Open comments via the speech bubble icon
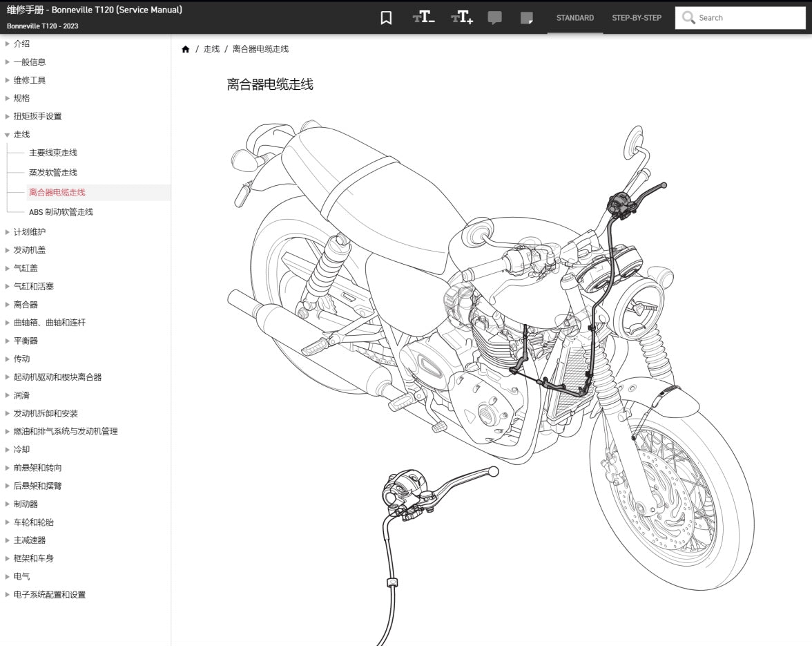The height and width of the screenshot is (646, 812). (x=495, y=17)
